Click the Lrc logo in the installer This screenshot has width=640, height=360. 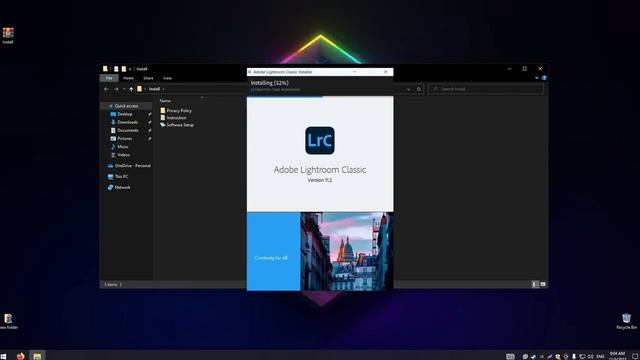[320, 140]
